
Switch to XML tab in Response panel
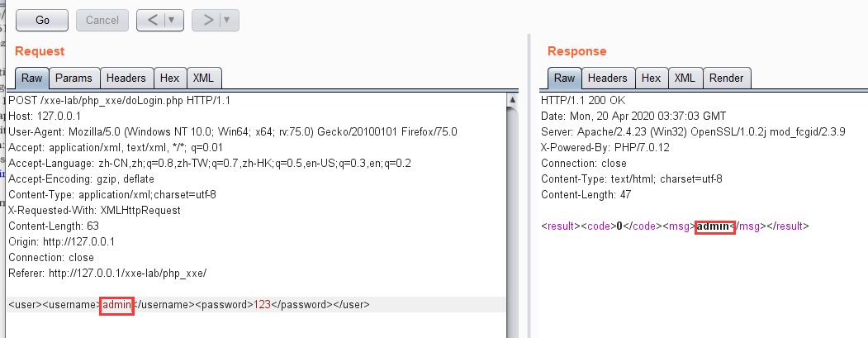coord(685,79)
